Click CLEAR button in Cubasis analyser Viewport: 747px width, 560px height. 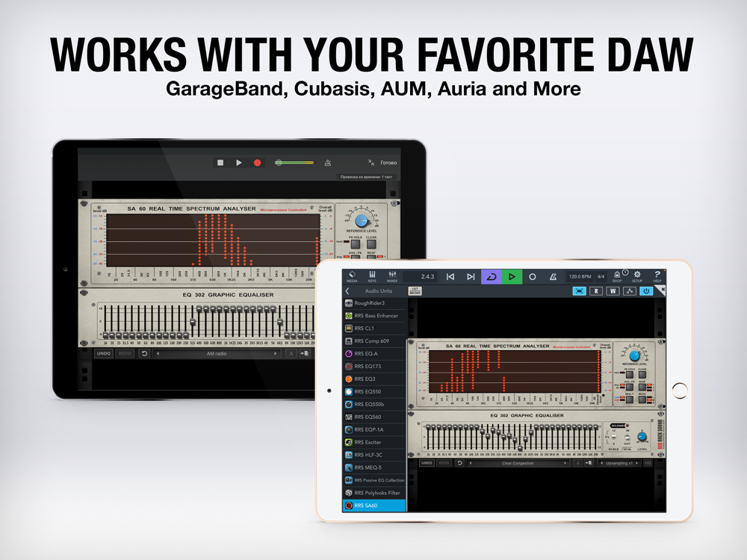pyautogui.click(x=642, y=375)
